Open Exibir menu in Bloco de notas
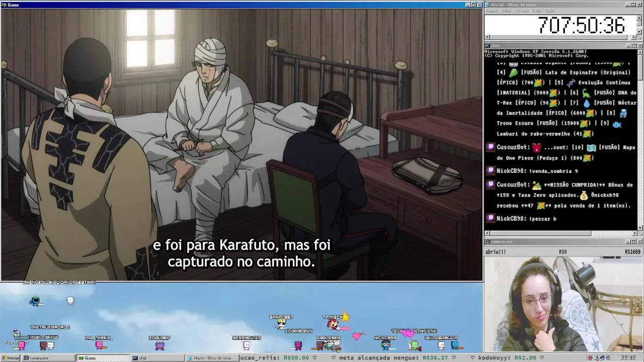Screen dimensions: 644x362 [x=537, y=11]
